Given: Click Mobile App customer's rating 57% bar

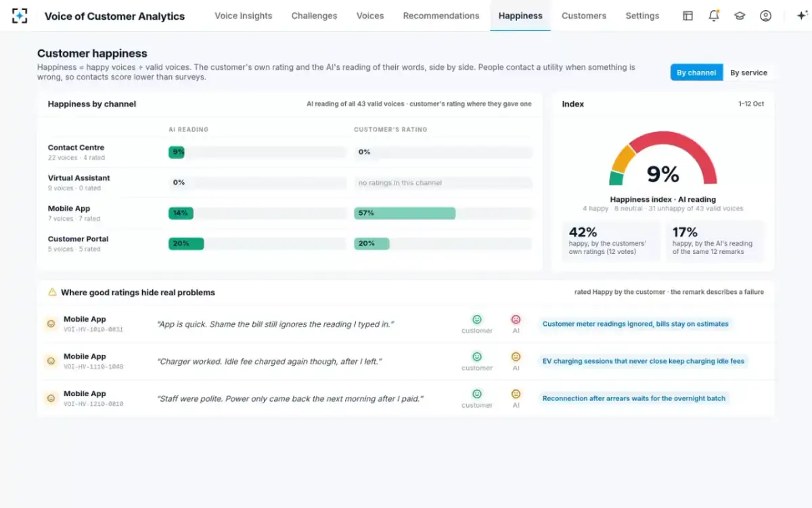Looking at the screenshot, I should pos(405,213).
